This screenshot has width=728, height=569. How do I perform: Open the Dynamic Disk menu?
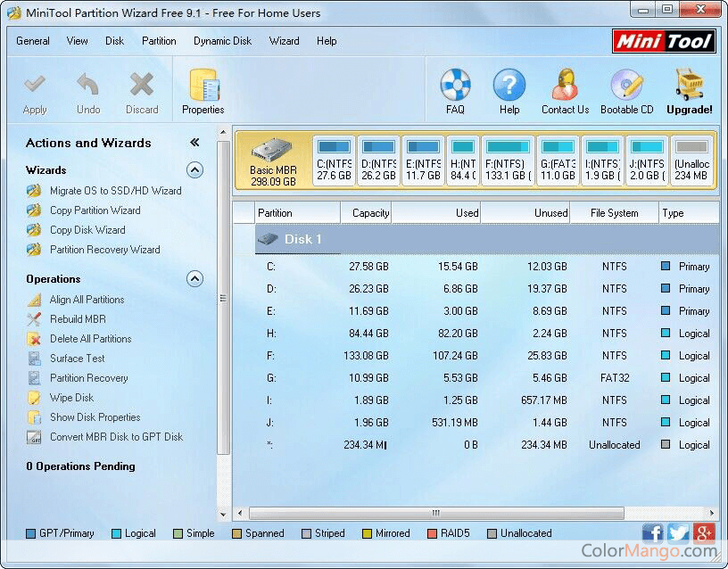tap(222, 41)
